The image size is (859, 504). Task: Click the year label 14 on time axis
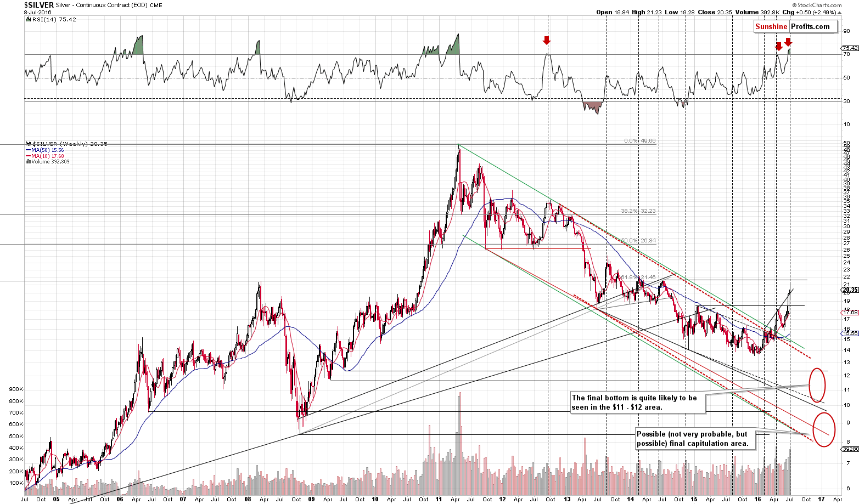coord(630,499)
